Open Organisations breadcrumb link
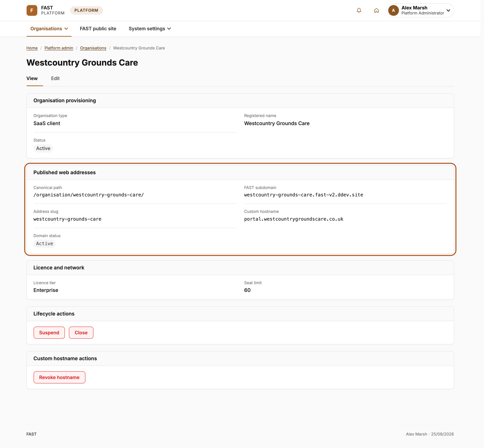Screen dimensions: 484x448 pyautogui.click(x=93, y=48)
